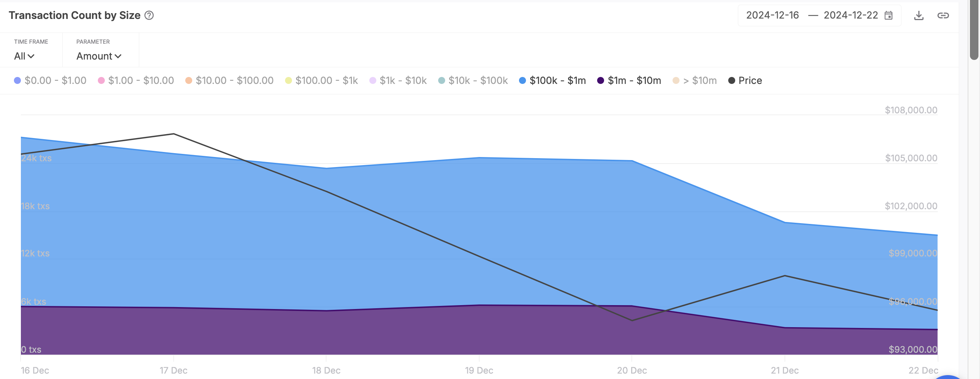
Task: Click the copy link icon
Action: (944, 15)
